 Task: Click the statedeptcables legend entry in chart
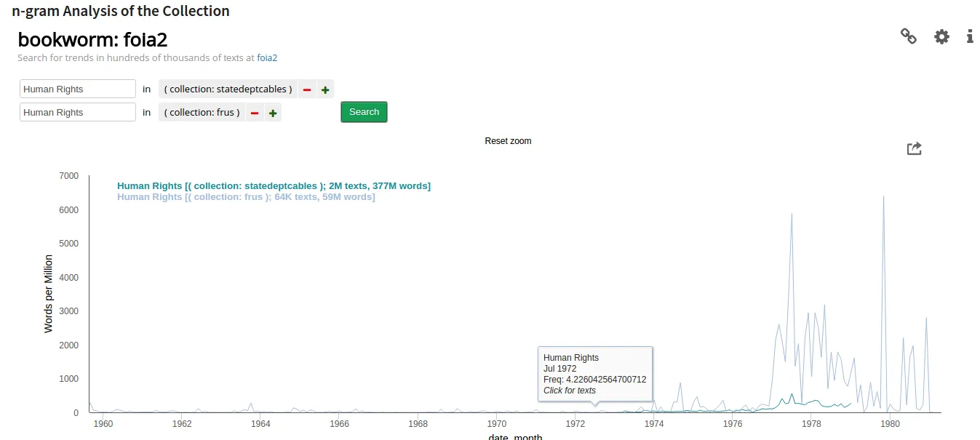[x=274, y=186]
